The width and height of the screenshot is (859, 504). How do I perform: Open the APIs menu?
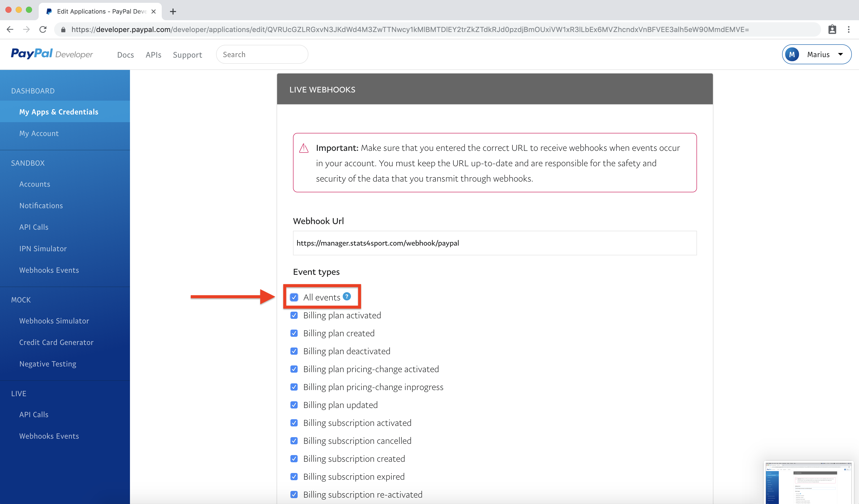[x=153, y=55]
